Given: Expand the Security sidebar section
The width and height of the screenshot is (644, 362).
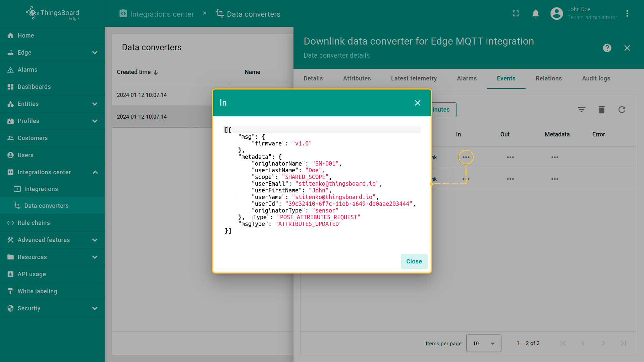Looking at the screenshot, I should [x=95, y=308].
